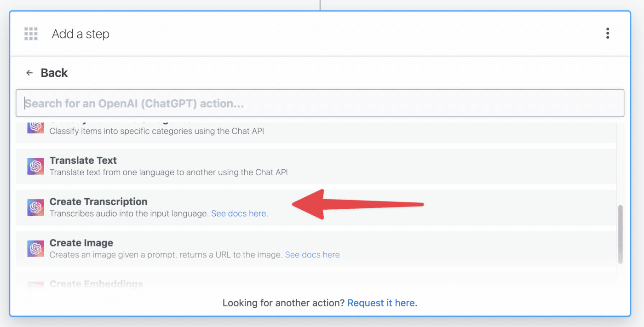
Task: Focus the OpenAI action search field
Action: pyautogui.click(x=320, y=103)
